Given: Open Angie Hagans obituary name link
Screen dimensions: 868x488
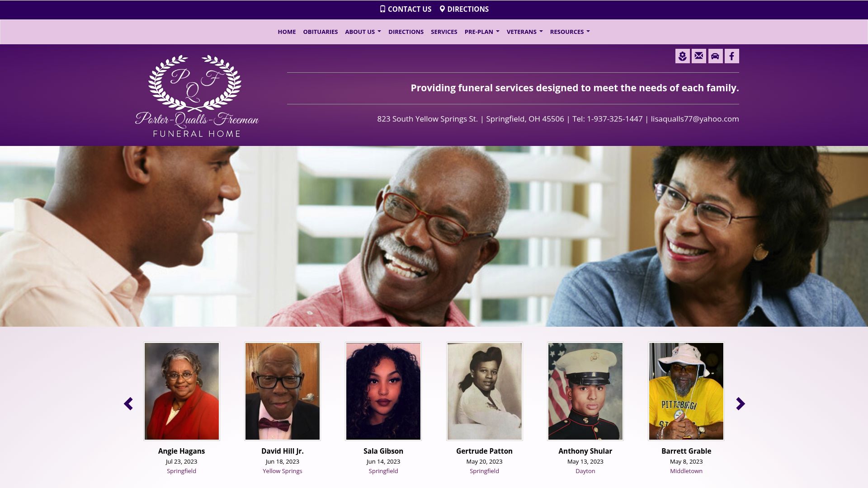Looking at the screenshot, I should point(181,451).
